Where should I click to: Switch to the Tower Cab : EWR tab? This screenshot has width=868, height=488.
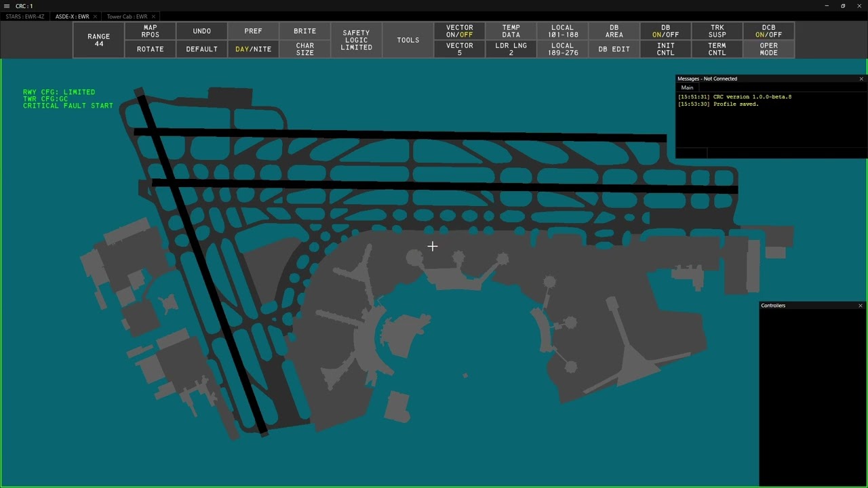click(x=127, y=16)
